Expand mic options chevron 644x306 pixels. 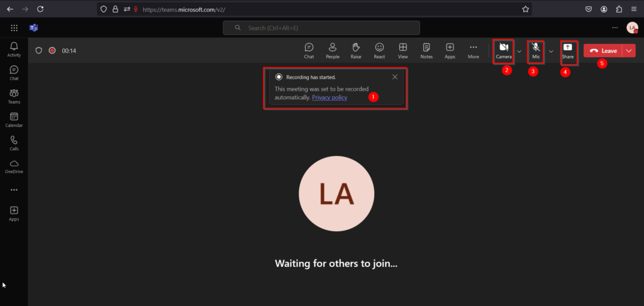[551, 52]
